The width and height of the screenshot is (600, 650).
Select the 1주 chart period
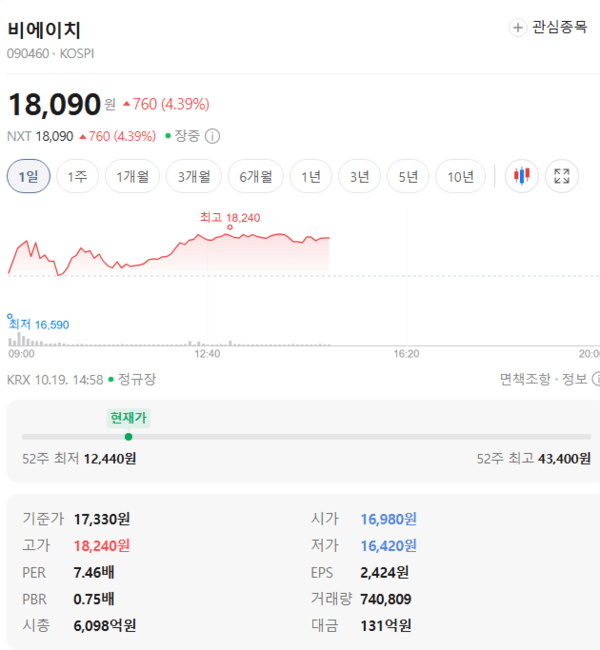78,176
